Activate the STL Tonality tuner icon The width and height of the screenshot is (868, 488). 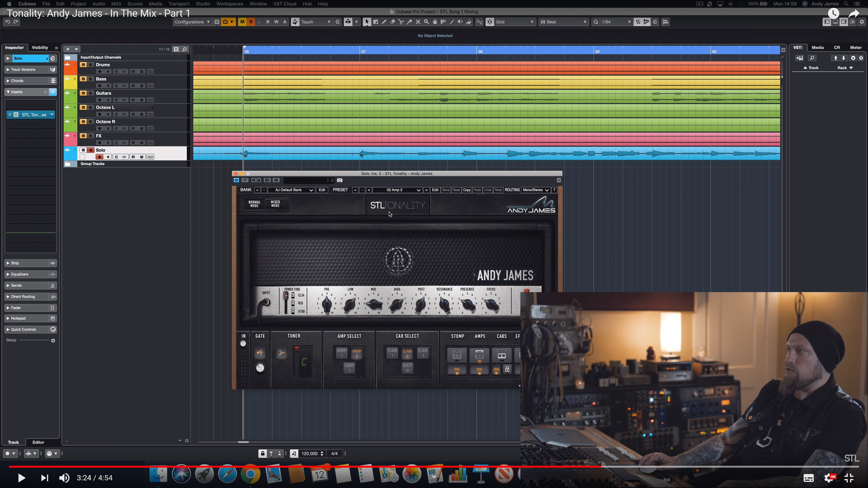pyautogui.click(x=281, y=353)
